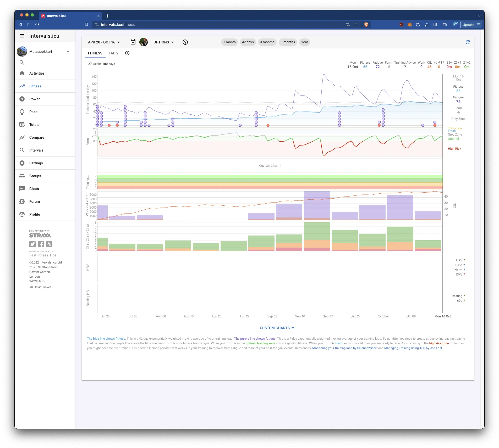Select the Year range chip
This screenshot has height=448, width=499.
(x=304, y=42)
